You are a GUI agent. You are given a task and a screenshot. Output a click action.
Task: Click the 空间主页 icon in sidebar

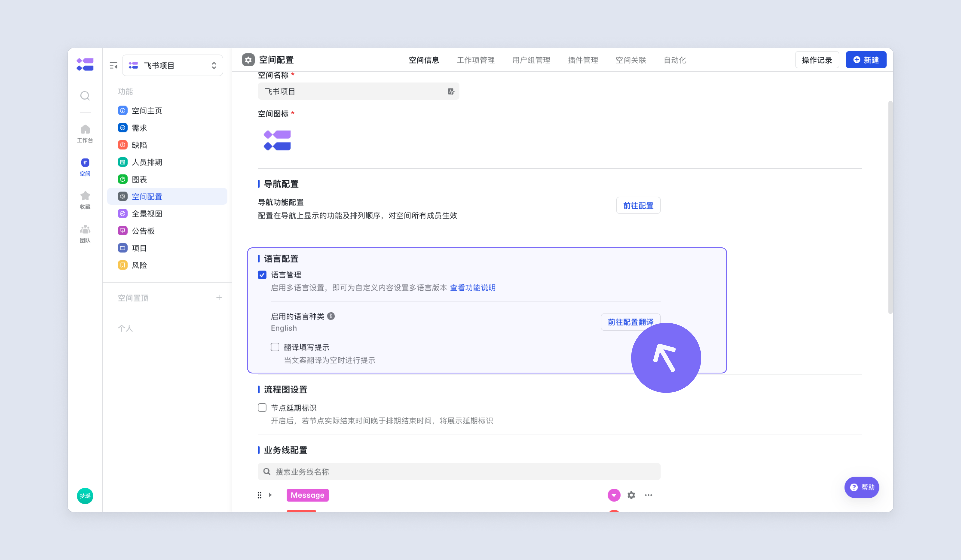point(122,111)
